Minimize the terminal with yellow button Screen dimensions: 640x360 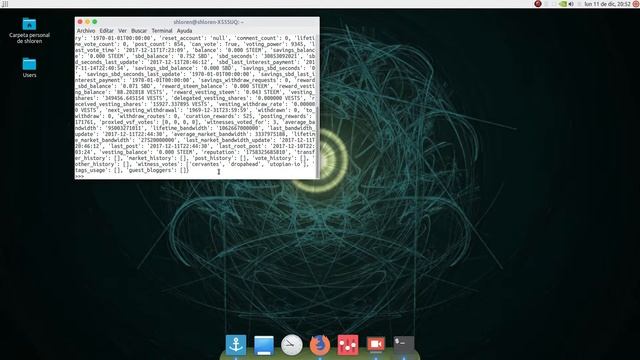pyautogui.click(x=87, y=22)
